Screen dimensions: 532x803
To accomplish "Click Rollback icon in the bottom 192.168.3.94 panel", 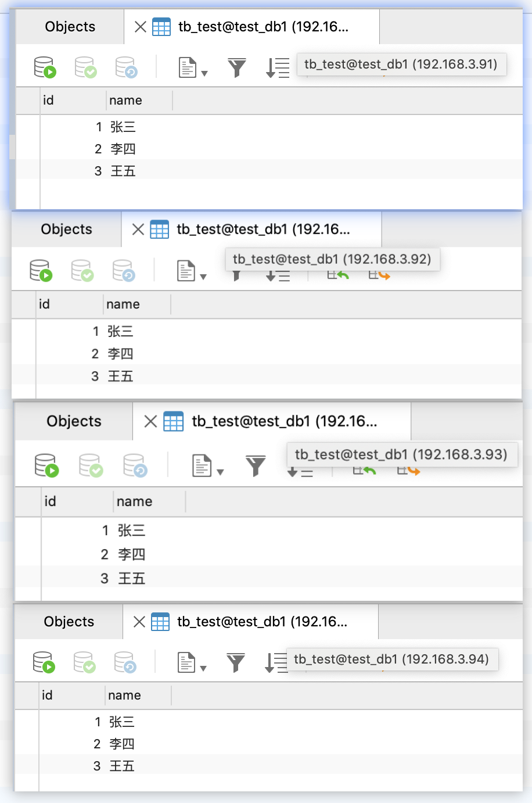I will [x=125, y=662].
